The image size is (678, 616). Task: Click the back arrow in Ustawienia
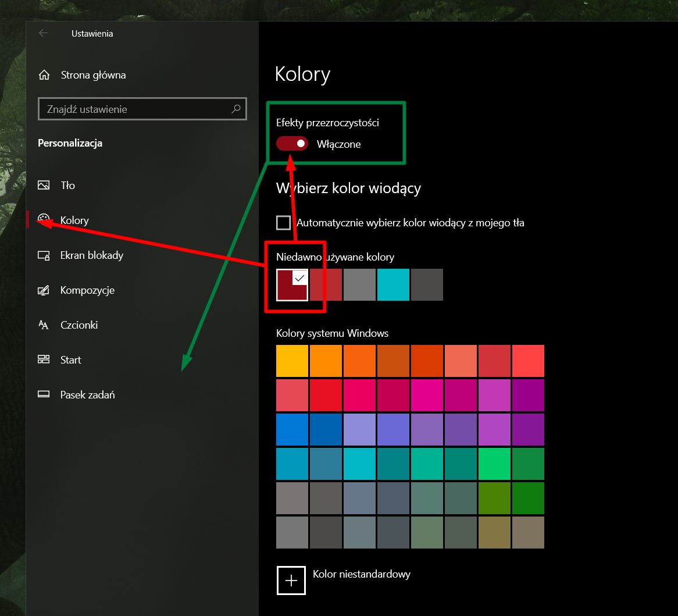point(43,33)
